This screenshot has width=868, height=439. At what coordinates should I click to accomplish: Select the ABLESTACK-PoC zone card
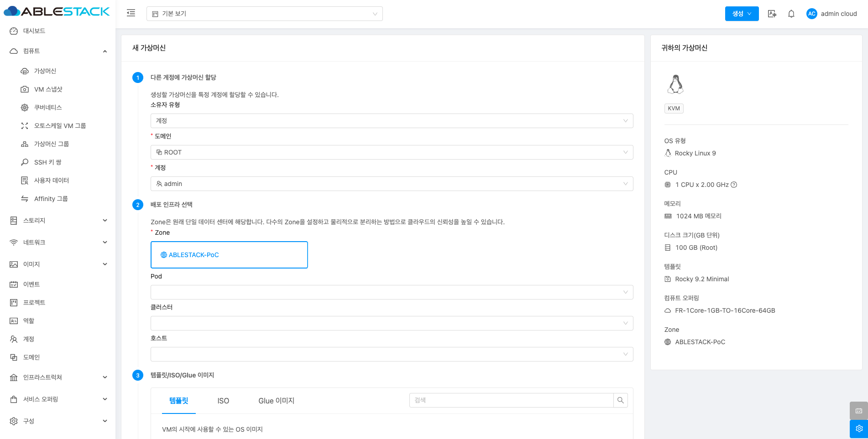(229, 255)
